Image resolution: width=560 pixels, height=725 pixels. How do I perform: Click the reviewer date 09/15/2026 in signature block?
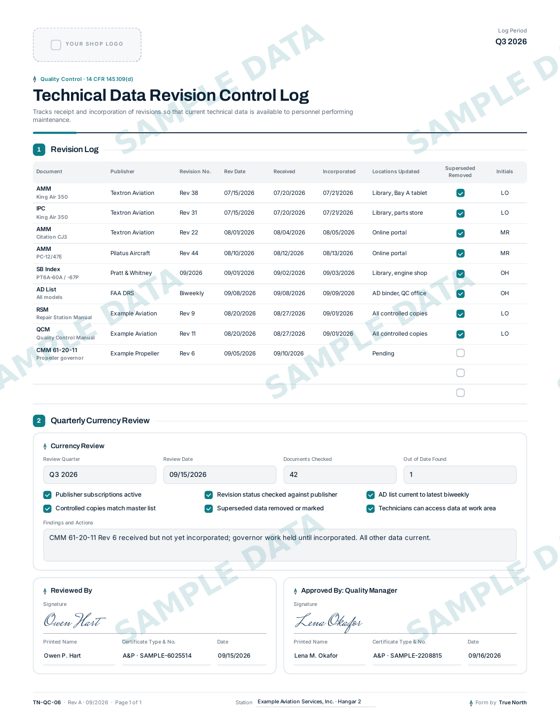[x=234, y=656]
